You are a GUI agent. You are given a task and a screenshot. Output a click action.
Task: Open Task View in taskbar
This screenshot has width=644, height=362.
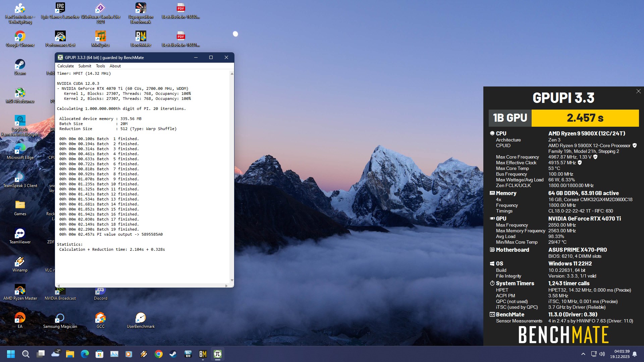point(41,354)
